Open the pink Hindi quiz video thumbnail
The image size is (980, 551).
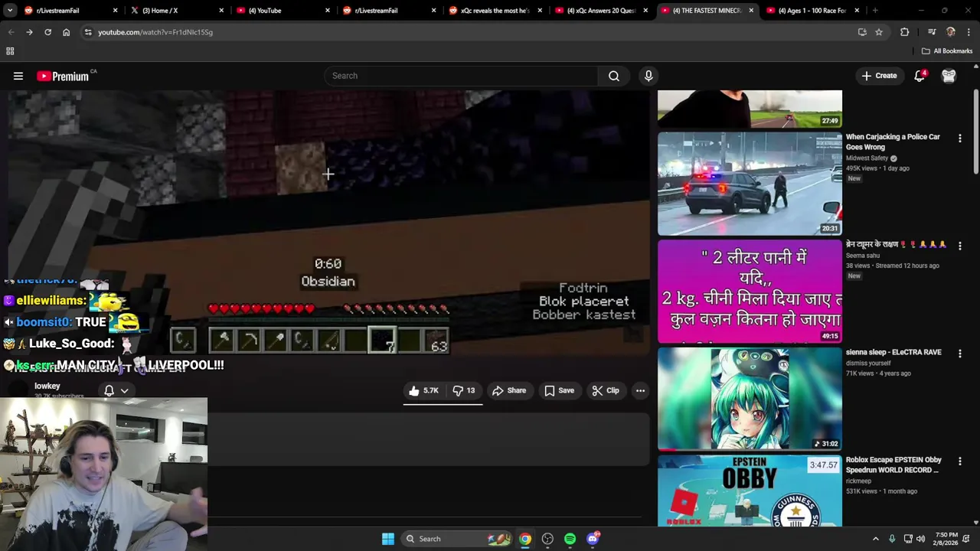point(750,292)
